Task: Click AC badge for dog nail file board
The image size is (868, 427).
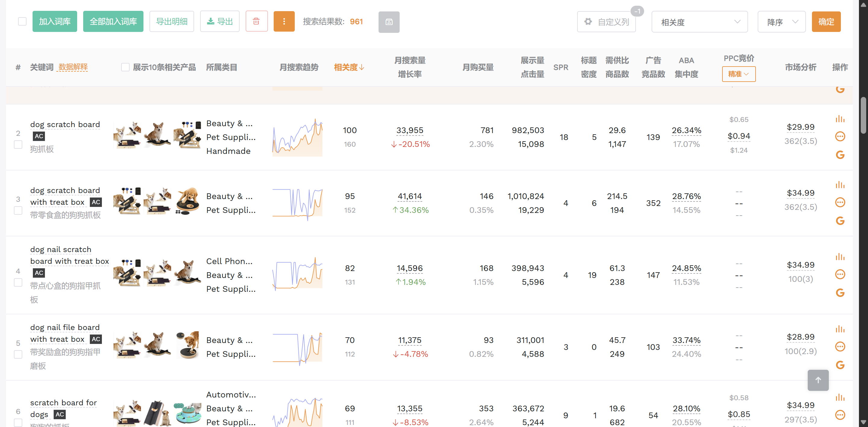Action: (x=96, y=339)
